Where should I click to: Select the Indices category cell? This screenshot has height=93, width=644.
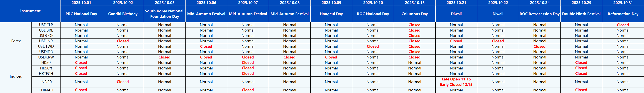(16, 76)
